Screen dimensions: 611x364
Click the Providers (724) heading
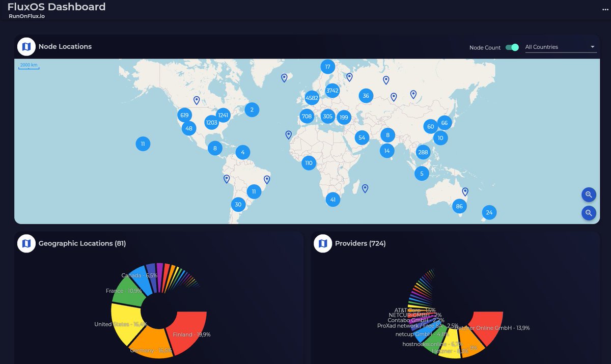(x=360, y=243)
